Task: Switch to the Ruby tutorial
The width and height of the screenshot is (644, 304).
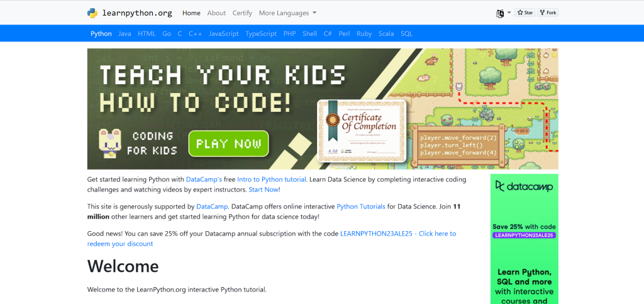Action: (x=364, y=34)
